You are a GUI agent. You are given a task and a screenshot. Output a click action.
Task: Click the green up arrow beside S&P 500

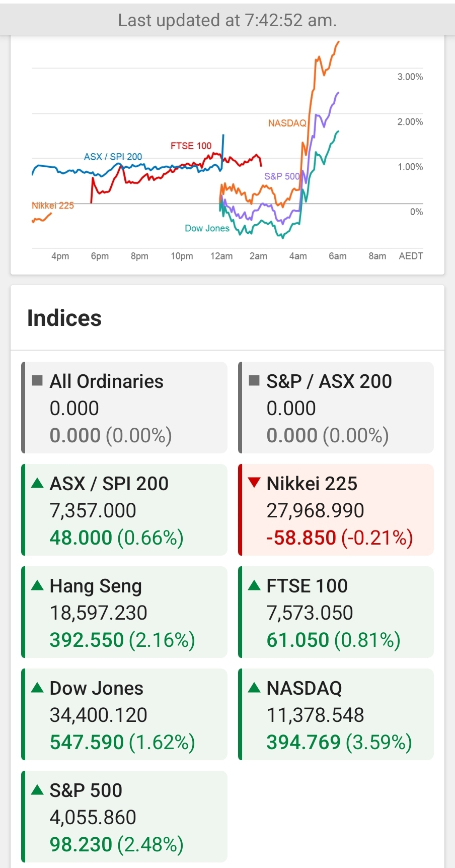37,790
